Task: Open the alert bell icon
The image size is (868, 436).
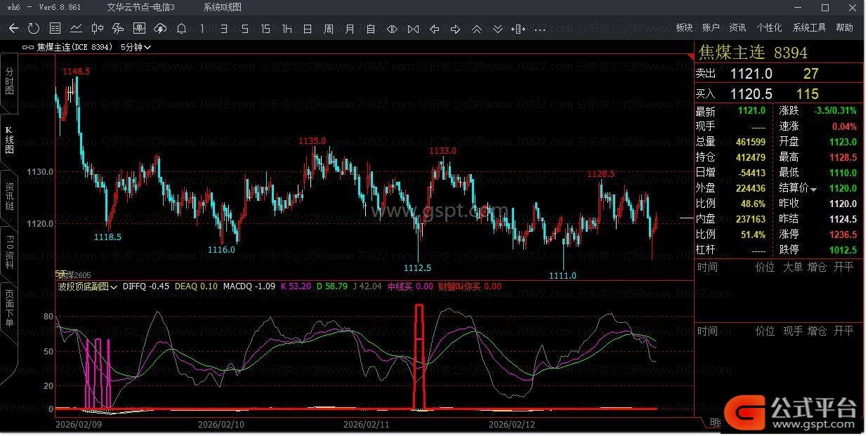Action: (x=181, y=29)
